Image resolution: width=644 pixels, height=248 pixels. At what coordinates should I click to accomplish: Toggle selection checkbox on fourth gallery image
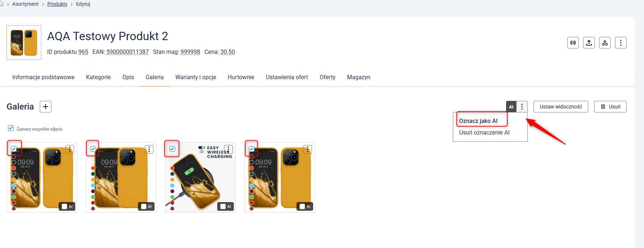(252, 149)
